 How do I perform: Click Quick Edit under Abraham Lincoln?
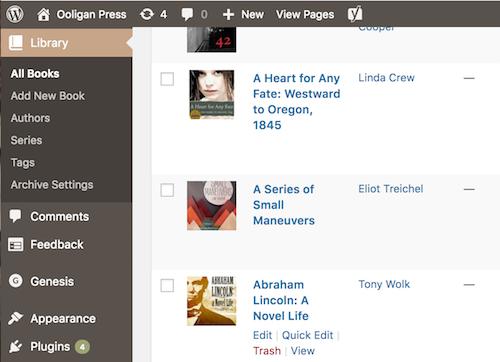click(307, 335)
